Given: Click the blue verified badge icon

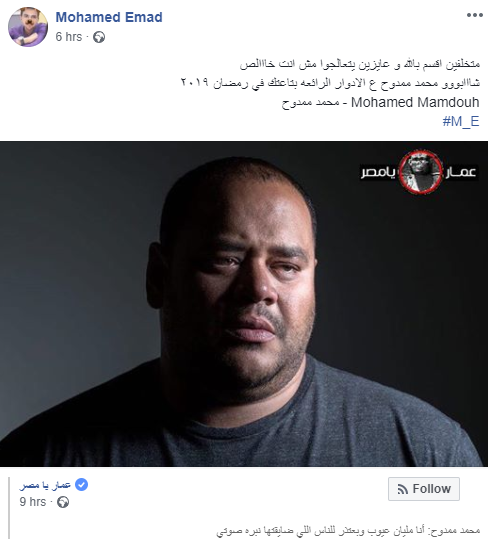Looking at the screenshot, I should tap(82, 485).
